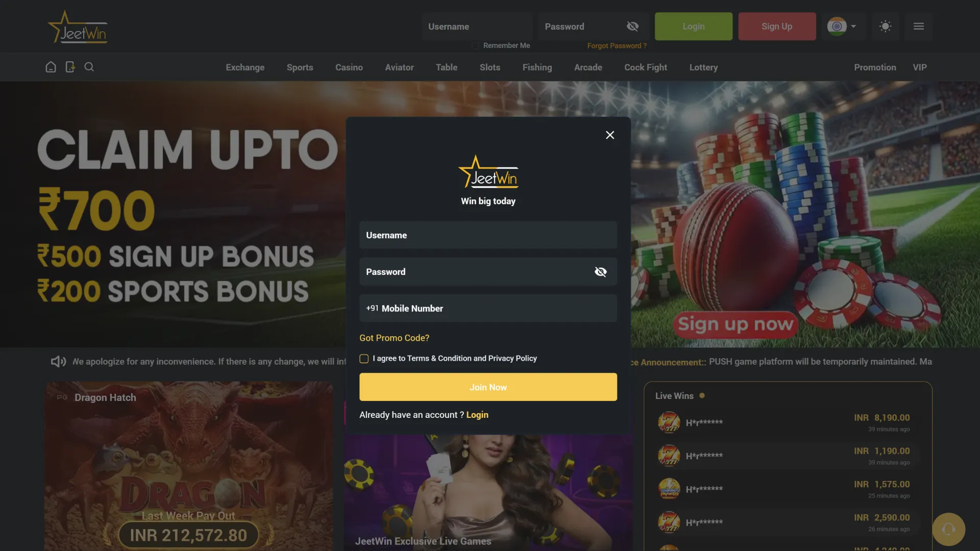980x551 pixels.
Task: Show password in sign-up dialog eye icon
Action: 601,272
